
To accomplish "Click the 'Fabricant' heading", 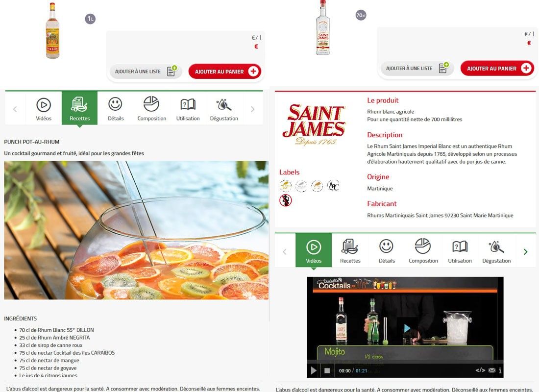I will (x=382, y=203).
